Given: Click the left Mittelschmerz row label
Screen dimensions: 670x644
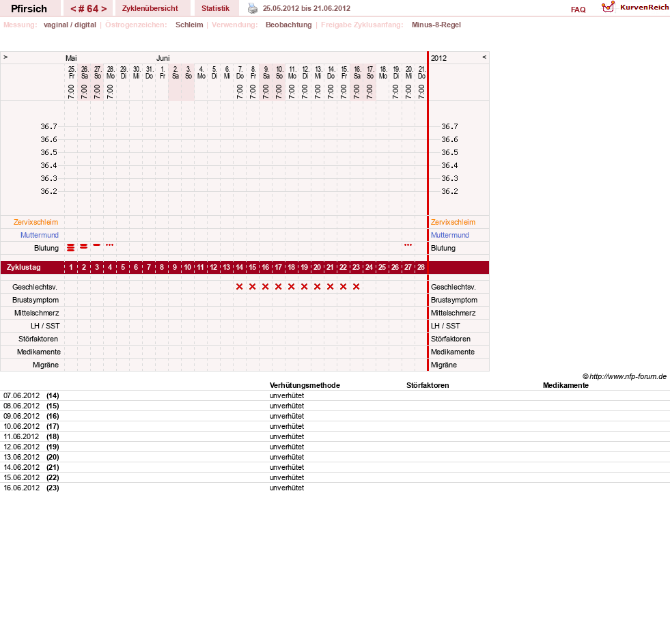Looking at the screenshot, I should tap(37, 313).
